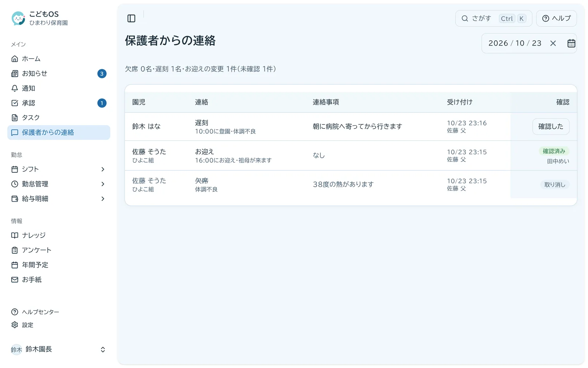
Task: Click the 鈴木園長 user name
Action: (39, 349)
